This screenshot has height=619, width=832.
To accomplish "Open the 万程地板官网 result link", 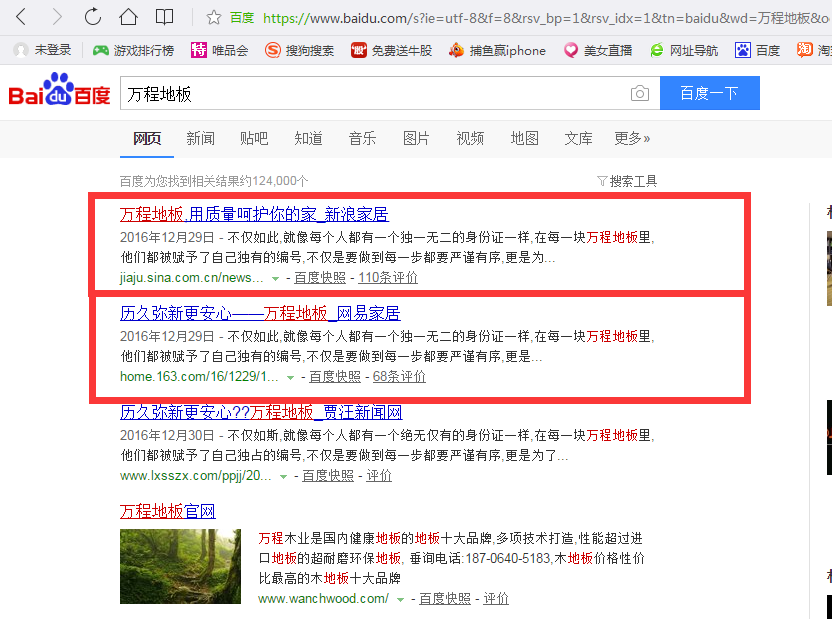I will [x=168, y=511].
